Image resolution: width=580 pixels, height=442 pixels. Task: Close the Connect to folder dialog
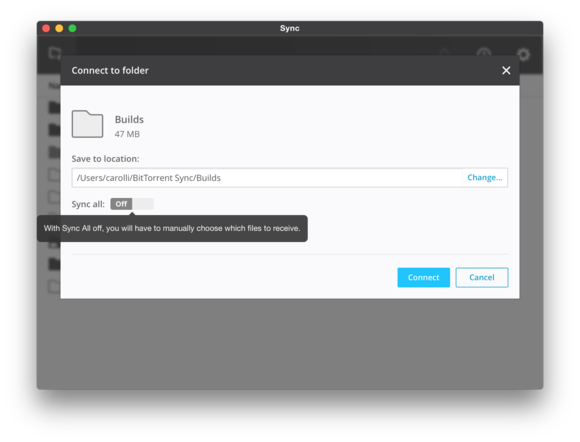click(x=506, y=70)
